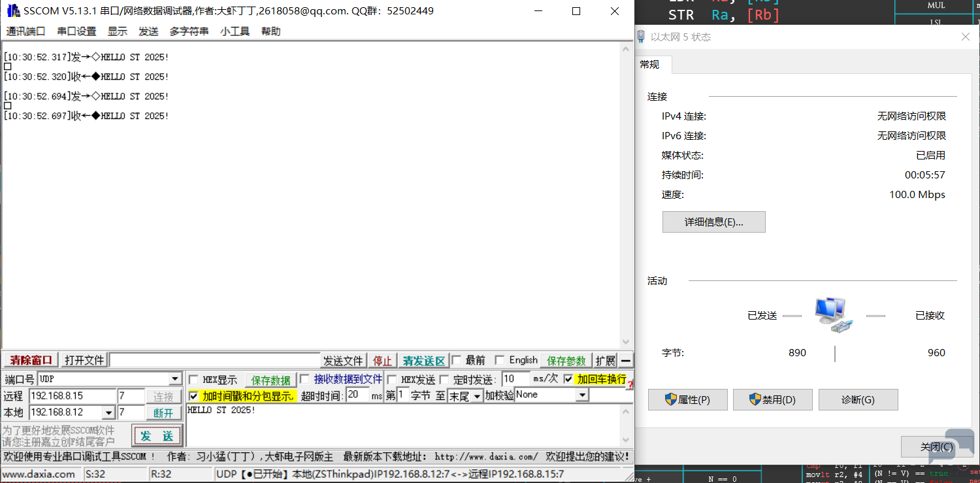This screenshot has height=483, width=980.
Task: Click the 清发送区 button
Action: coord(423,361)
